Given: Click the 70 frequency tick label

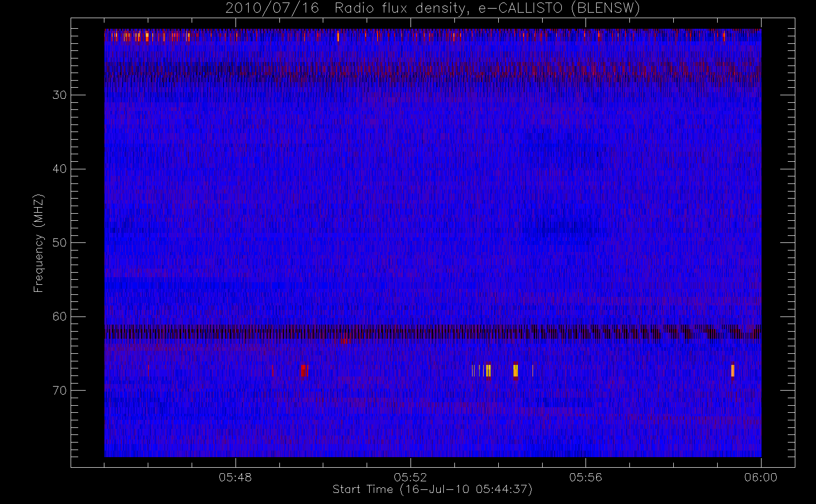Looking at the screenshot, I should tap(60, 391).
